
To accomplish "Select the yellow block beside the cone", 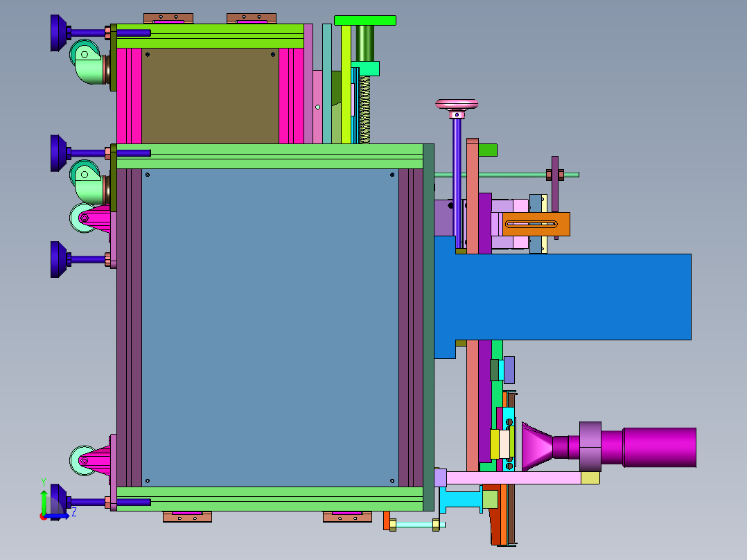I will 495,444.
